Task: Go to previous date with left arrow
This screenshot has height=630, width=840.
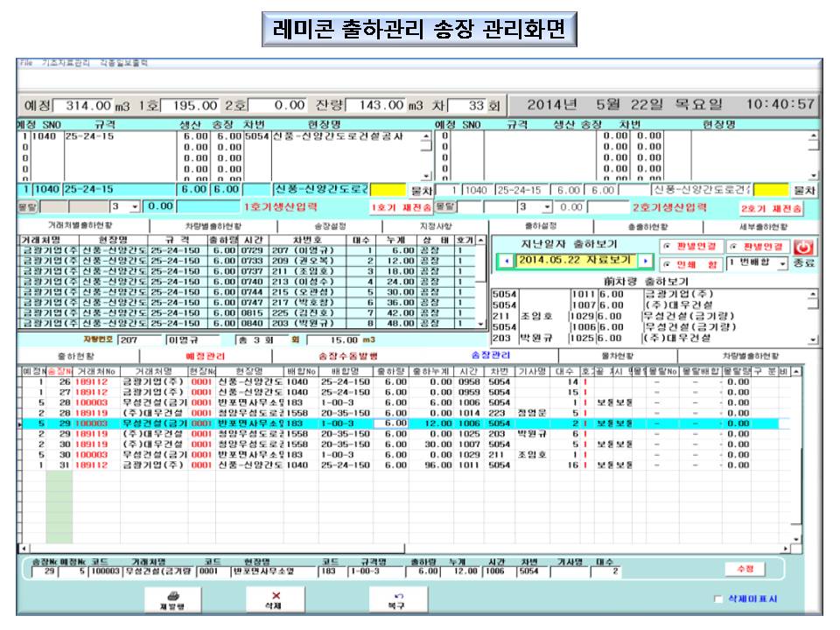Action: (504, 262)
